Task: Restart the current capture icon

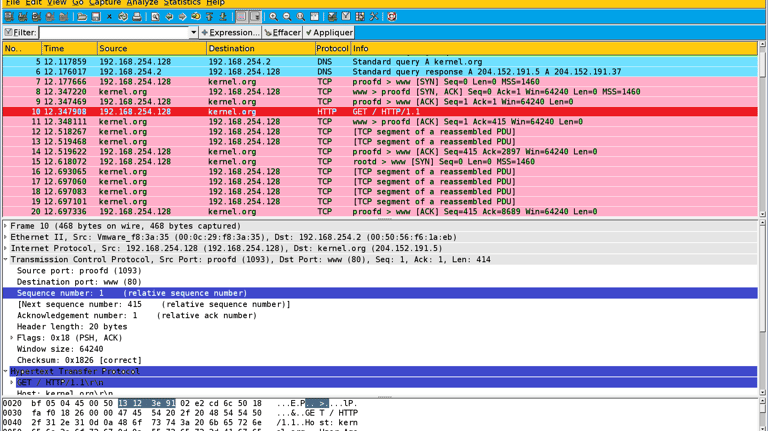Action: (64, 17)
